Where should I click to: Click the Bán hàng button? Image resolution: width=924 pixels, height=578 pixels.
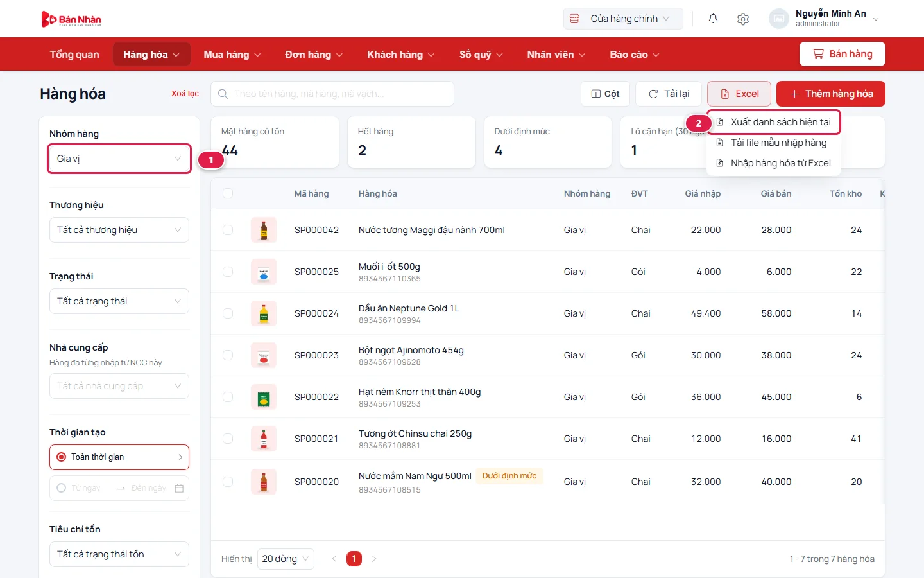(x=843, y=54)
